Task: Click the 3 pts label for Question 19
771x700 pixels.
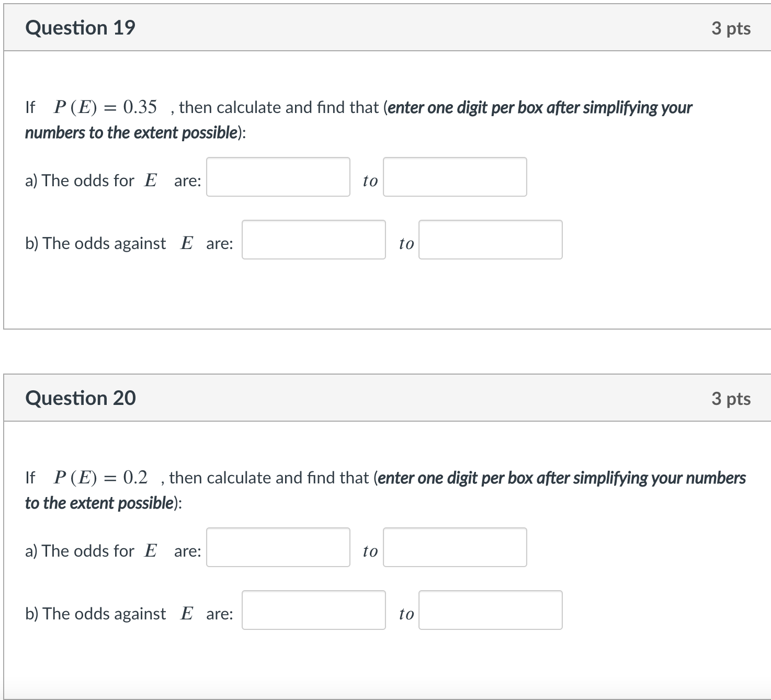Action: [731, 28]
